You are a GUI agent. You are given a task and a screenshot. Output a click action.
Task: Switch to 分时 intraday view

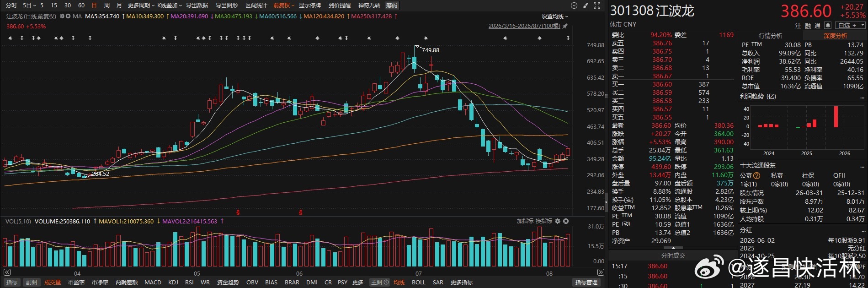(11, 5)
